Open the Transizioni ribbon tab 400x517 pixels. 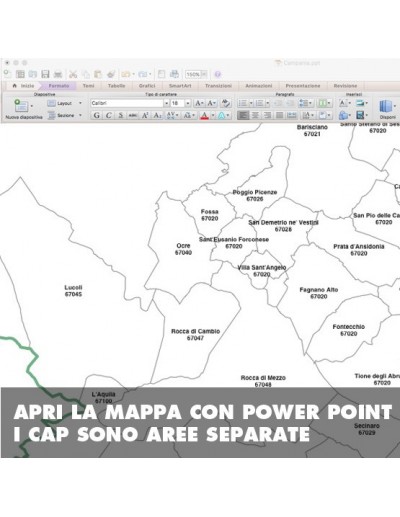pyautogui.click(x=218, y=86)
